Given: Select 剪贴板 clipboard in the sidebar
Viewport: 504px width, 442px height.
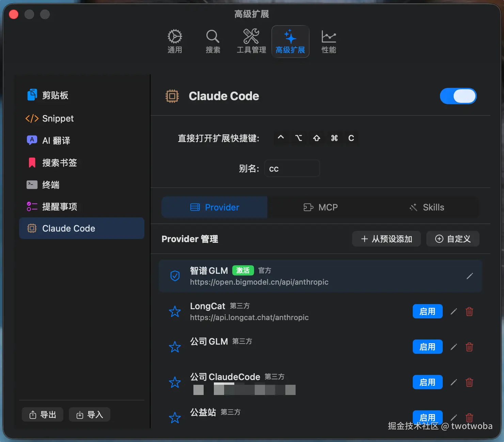Looking at the screenshot, I should (x=82, y=95).
